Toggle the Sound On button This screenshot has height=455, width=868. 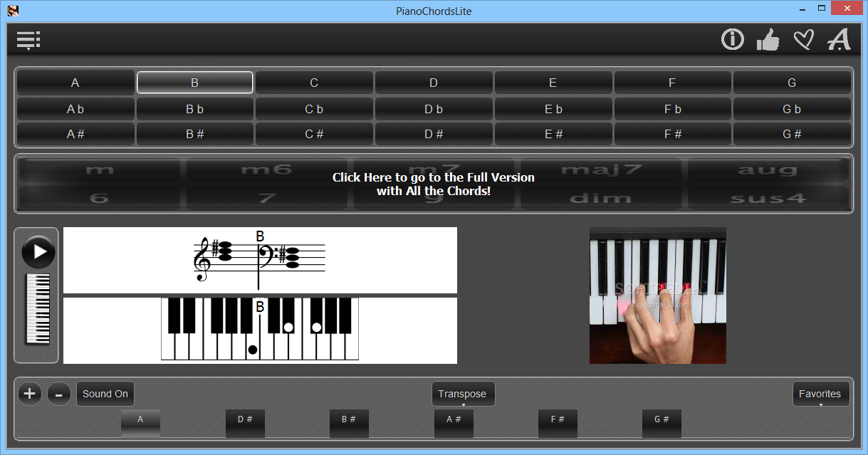pyautogui.click(x=105, y=394)
